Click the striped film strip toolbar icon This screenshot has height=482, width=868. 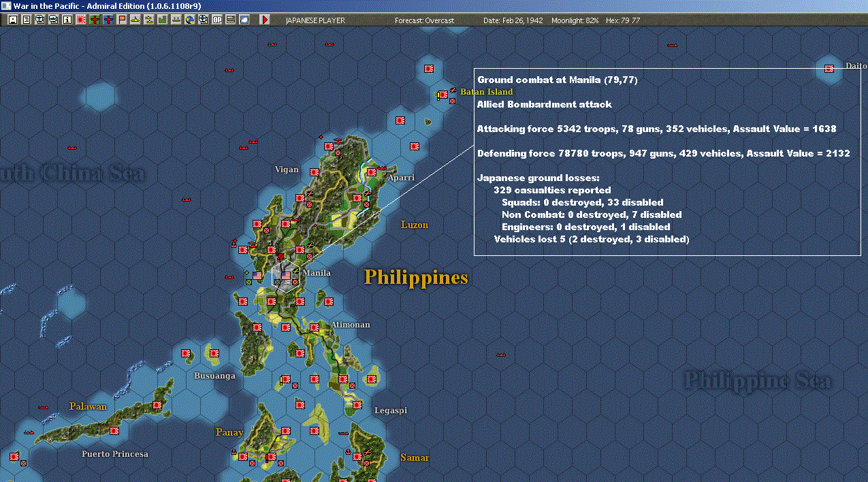pyautogui.click(x=230, y=20)
